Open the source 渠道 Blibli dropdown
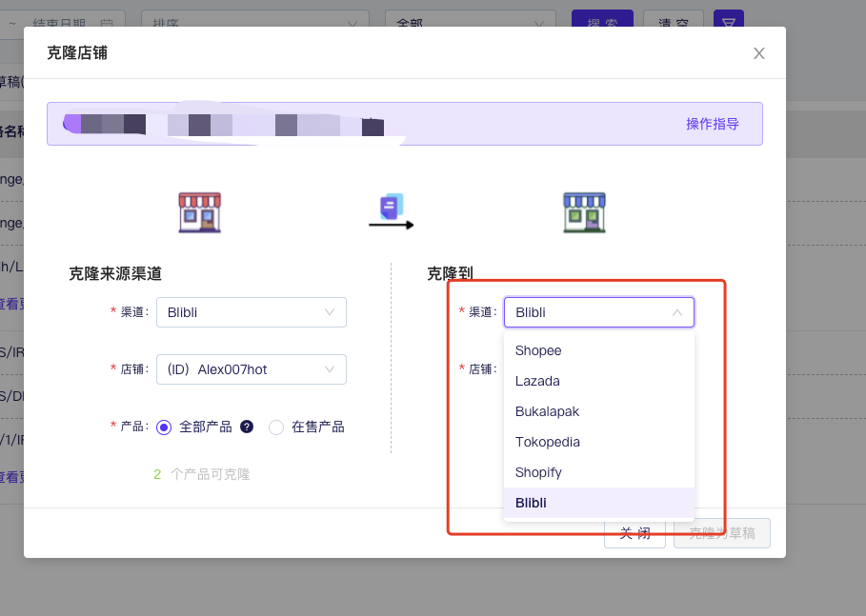The image size is (866, 616). pyautogui.click(x=252, y=312)
